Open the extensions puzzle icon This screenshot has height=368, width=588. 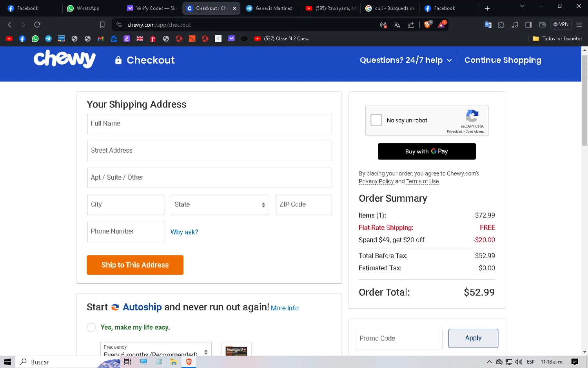501,25
